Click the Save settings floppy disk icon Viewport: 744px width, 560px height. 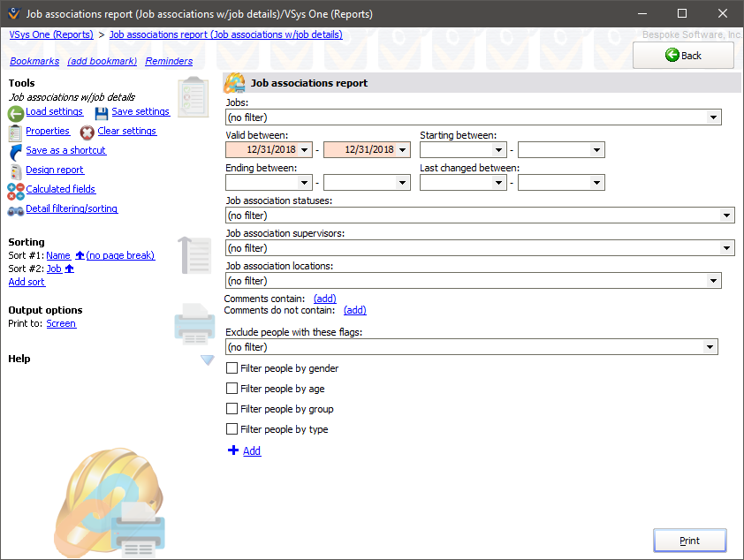(x=100, y=111)
